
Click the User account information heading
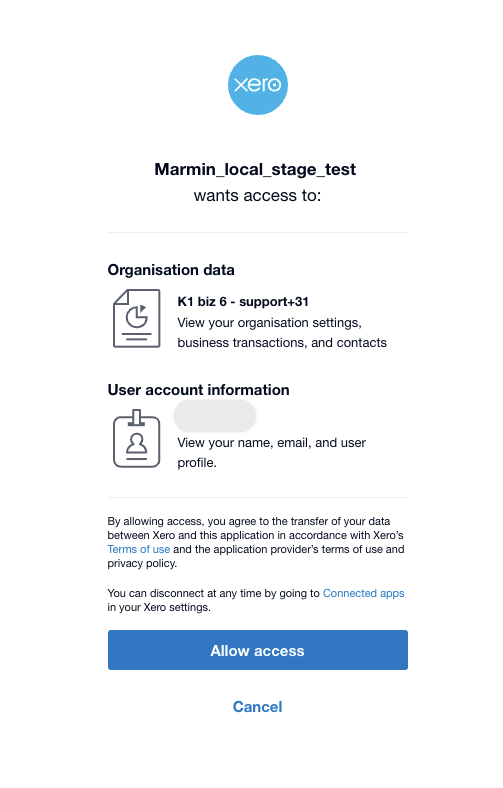[x=198, y=390]
